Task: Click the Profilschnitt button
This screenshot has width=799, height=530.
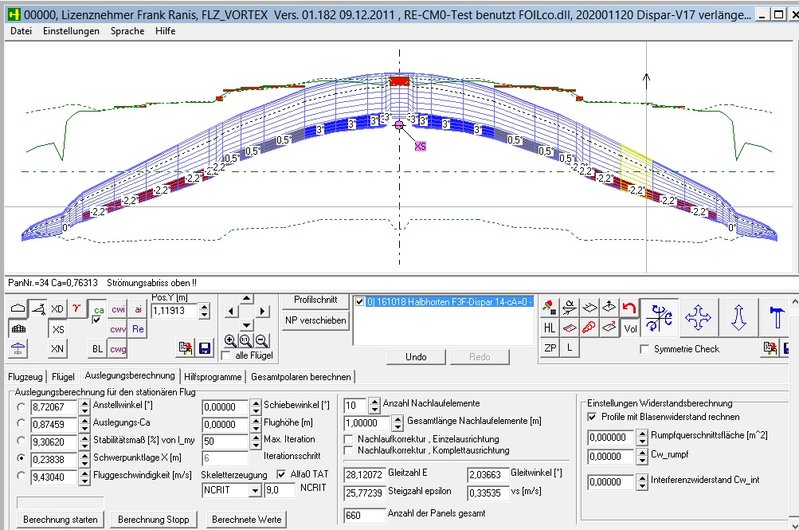Action: pos(315,300)
